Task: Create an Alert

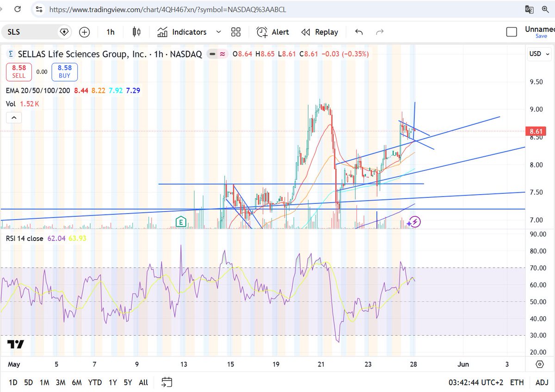Action: point(273,32)
